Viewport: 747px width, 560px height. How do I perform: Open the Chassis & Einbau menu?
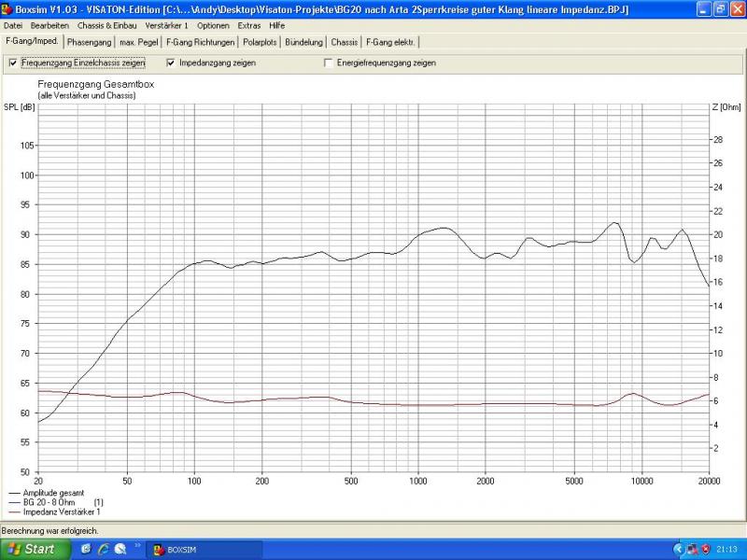pos(106,25)
